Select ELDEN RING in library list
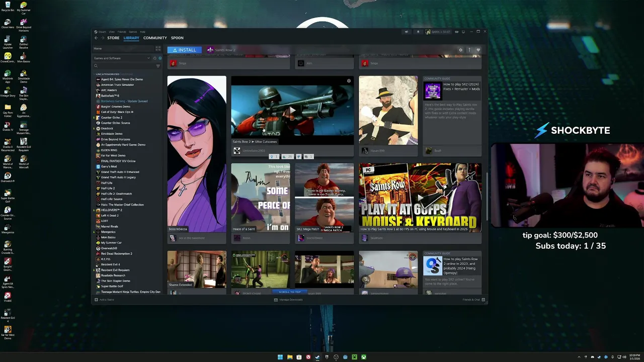 (109, 150)
